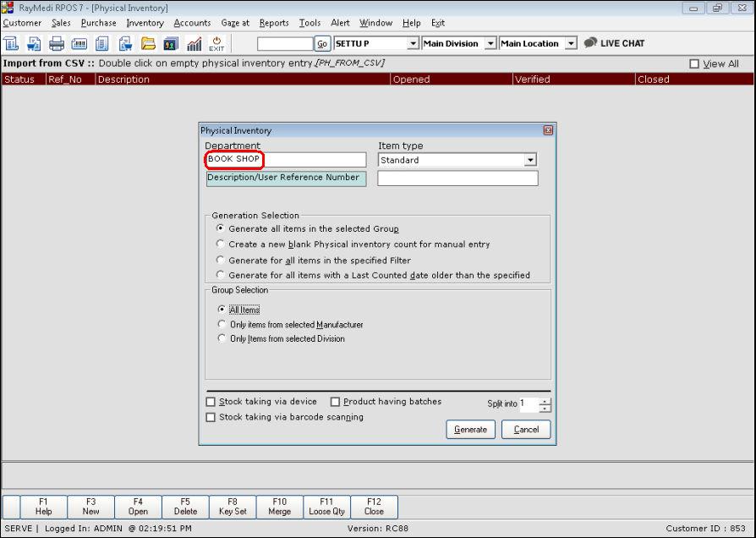
Task: Click the F1 Help function button
Action: pos(43,507)
